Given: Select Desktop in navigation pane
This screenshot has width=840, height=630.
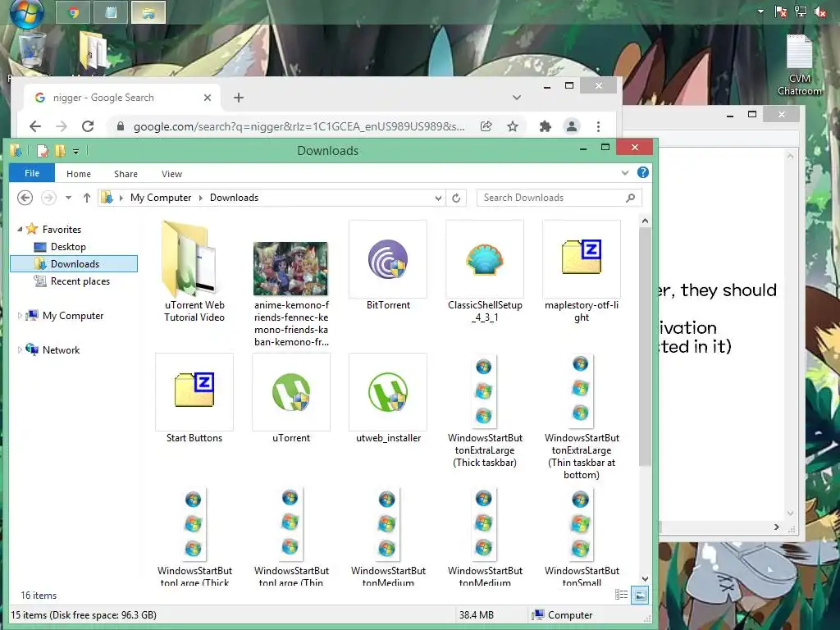Looking at the screenshot, I should pos(68,246).
